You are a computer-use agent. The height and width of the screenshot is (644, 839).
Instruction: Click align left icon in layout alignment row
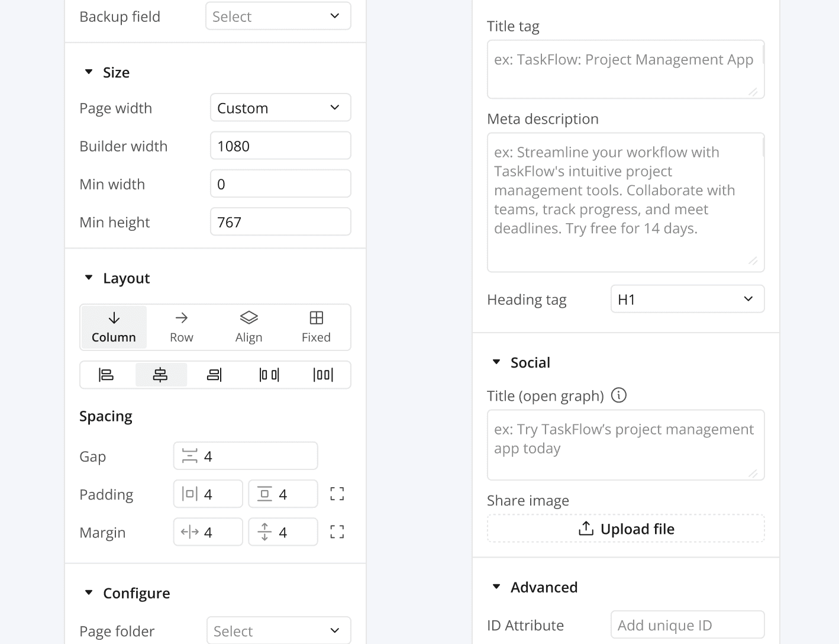pos(107,375)
